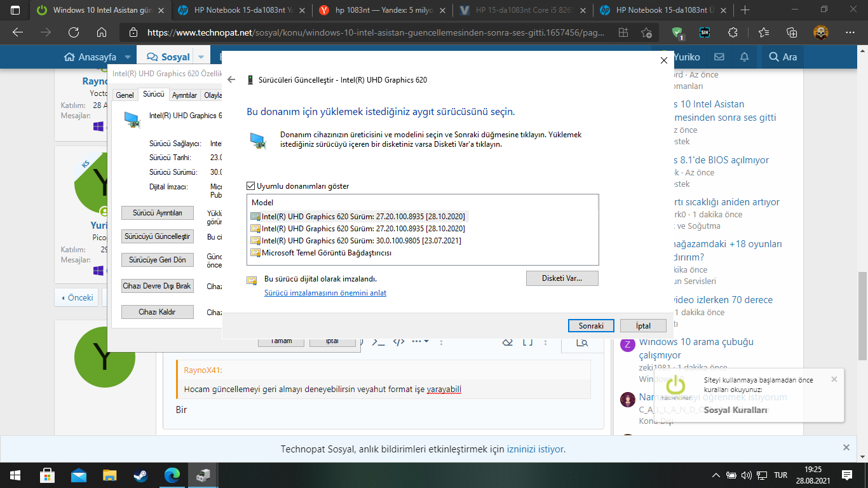
Task: Open the SIH extension icon
Action: [705, 32]
